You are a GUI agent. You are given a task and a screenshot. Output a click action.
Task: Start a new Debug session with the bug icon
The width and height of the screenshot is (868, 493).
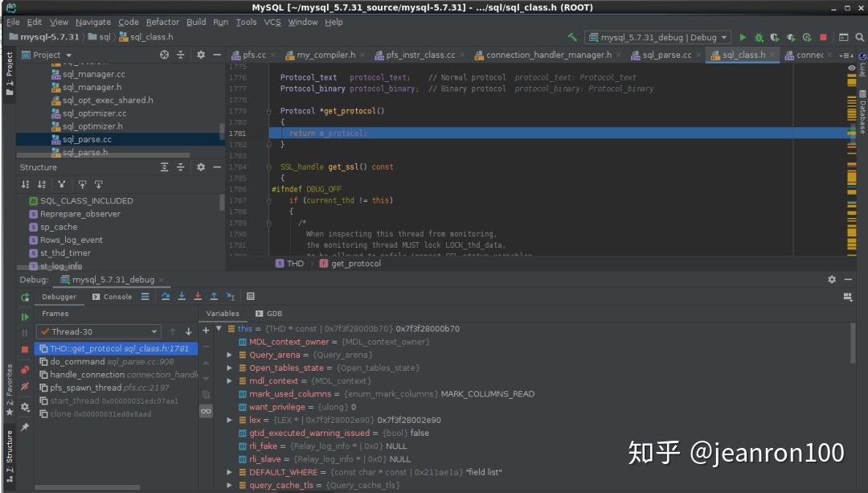click(758, 37)
